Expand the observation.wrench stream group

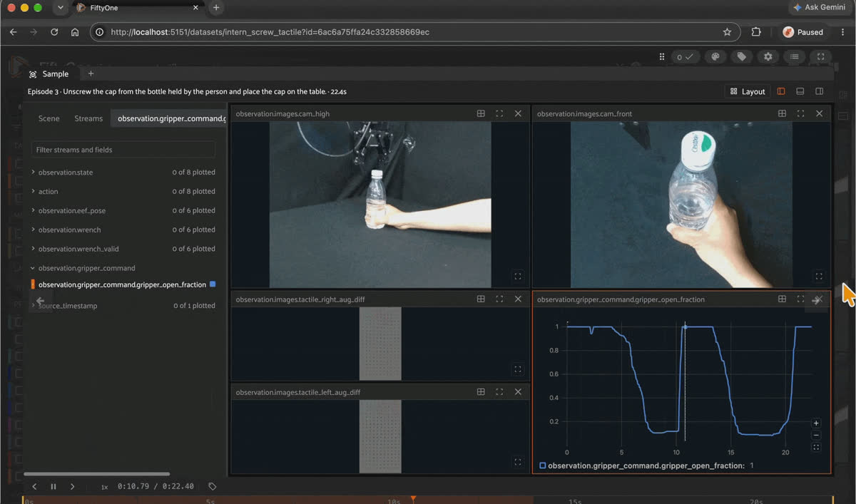(33, 230)
